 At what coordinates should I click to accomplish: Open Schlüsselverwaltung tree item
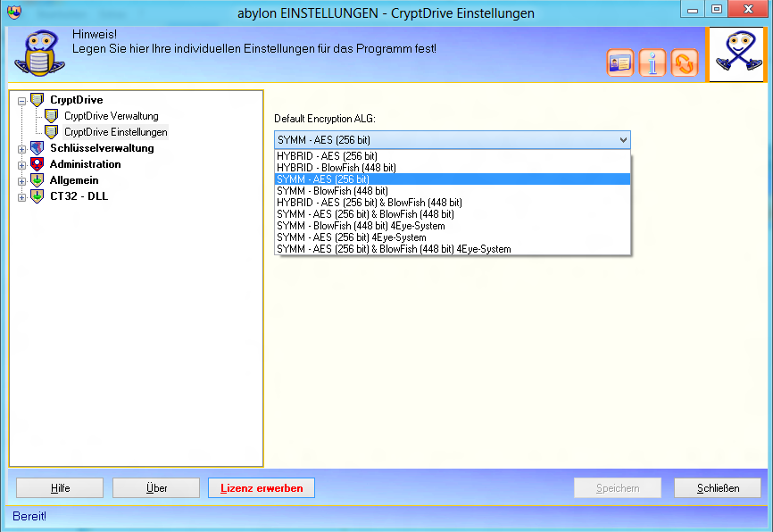click(102, 148)
